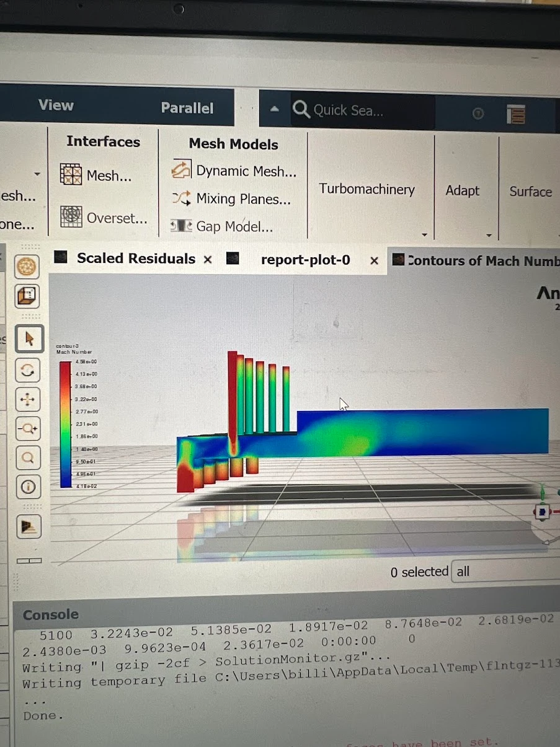The height and width of the screenshot is (747, 560).
Task: Open Gap Model settings
Action: click(x=221, y=226)
